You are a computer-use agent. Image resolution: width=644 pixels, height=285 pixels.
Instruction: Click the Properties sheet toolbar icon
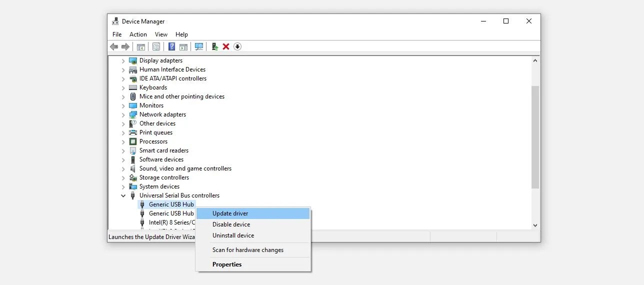pyautogui.click(x=156, y=46)
